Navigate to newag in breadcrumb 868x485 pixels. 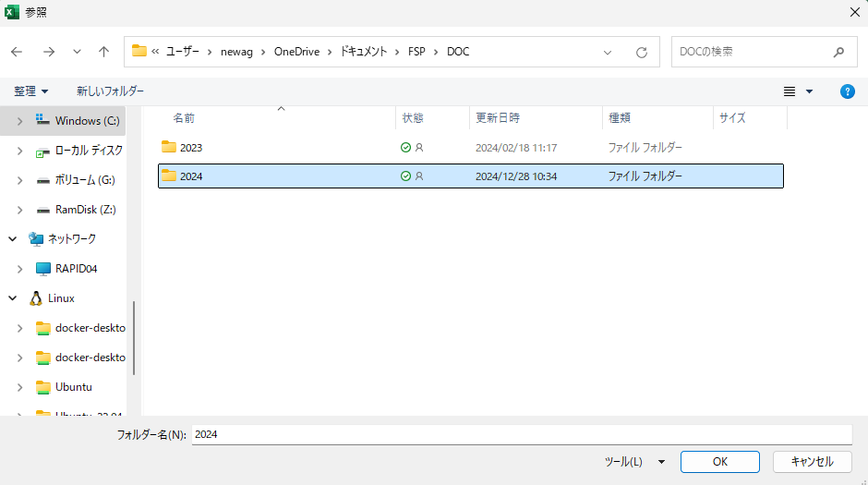click(x=236, y=52)
